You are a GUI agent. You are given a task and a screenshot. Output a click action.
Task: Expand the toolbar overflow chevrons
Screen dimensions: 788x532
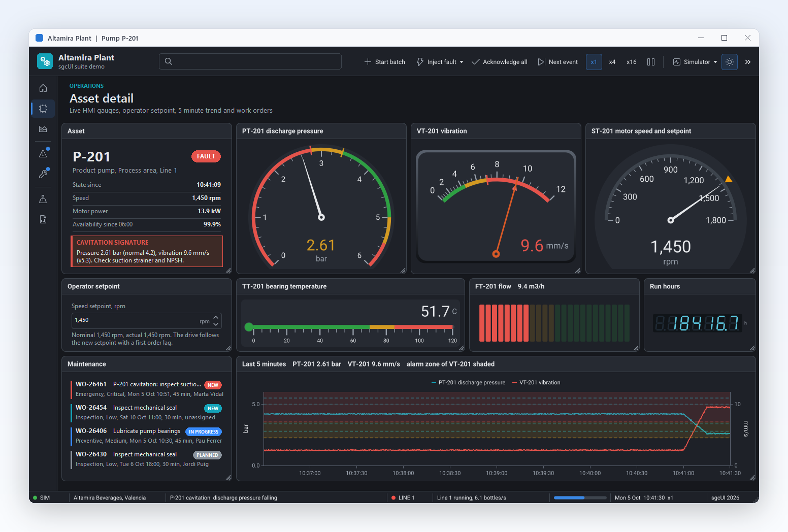(x=748, y=62)
